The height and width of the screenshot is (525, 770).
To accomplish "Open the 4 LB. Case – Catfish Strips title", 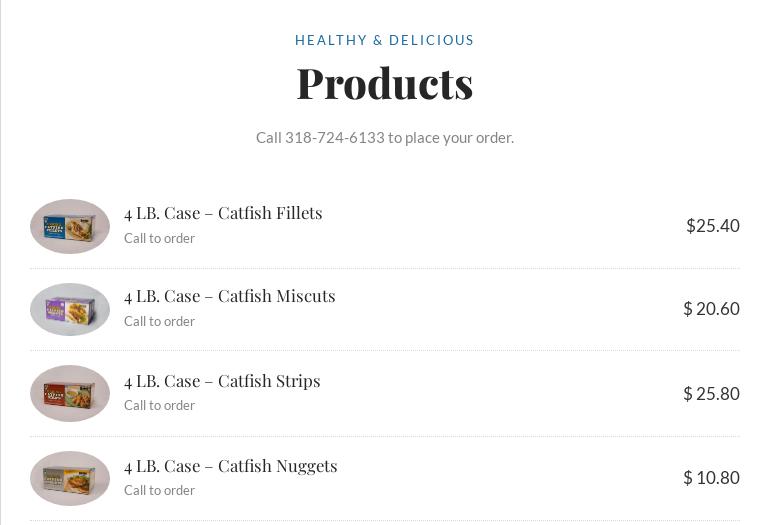I will pyautogui.click(x=222, y=381).
